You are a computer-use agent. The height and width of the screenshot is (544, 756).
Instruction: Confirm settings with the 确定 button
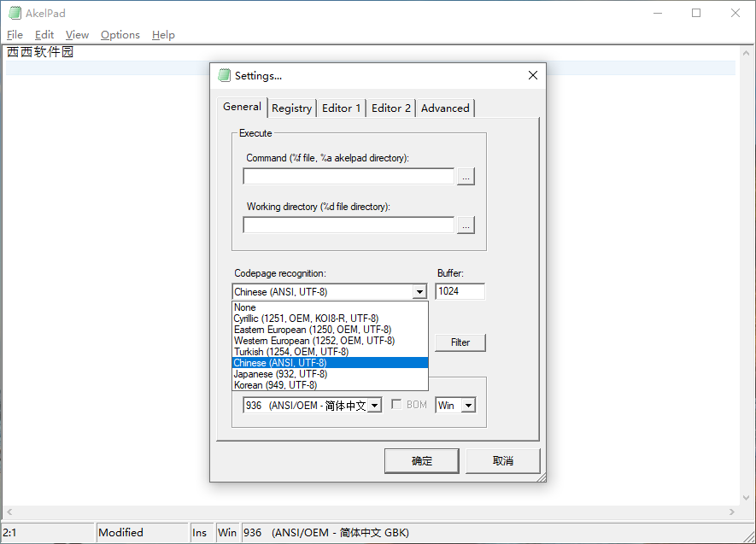coord(421,461)
